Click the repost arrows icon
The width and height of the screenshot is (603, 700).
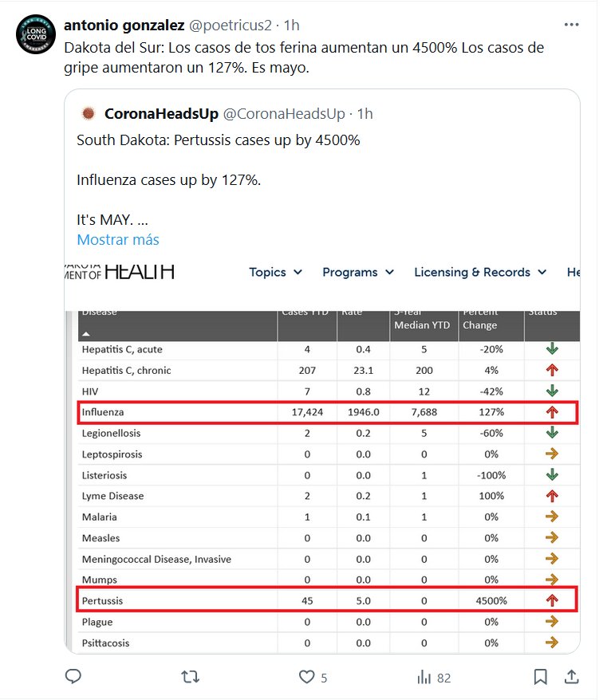click(x=190, y=677)
